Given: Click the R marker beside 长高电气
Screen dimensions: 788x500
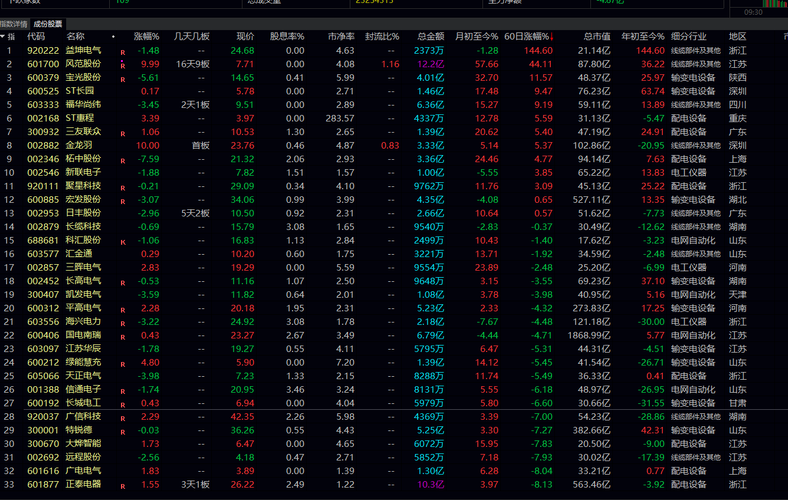Looking at the screenshot, I should click(x=123, y=283).
